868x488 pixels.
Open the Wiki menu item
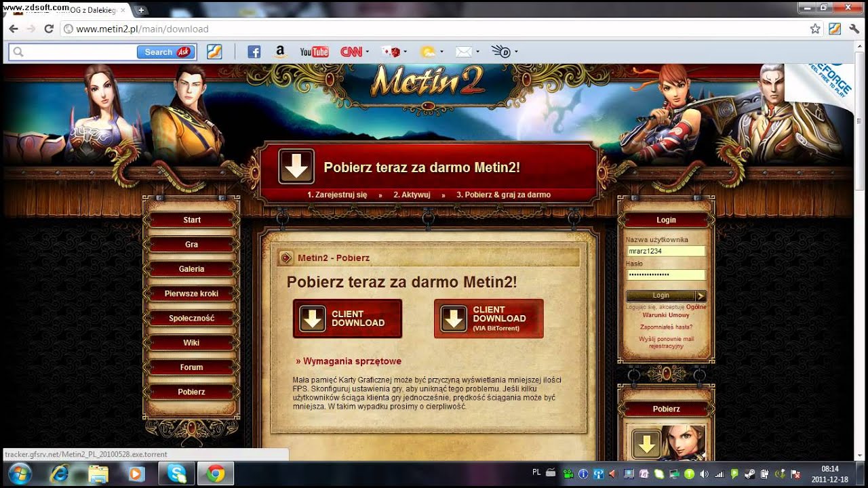coord(192,342)
